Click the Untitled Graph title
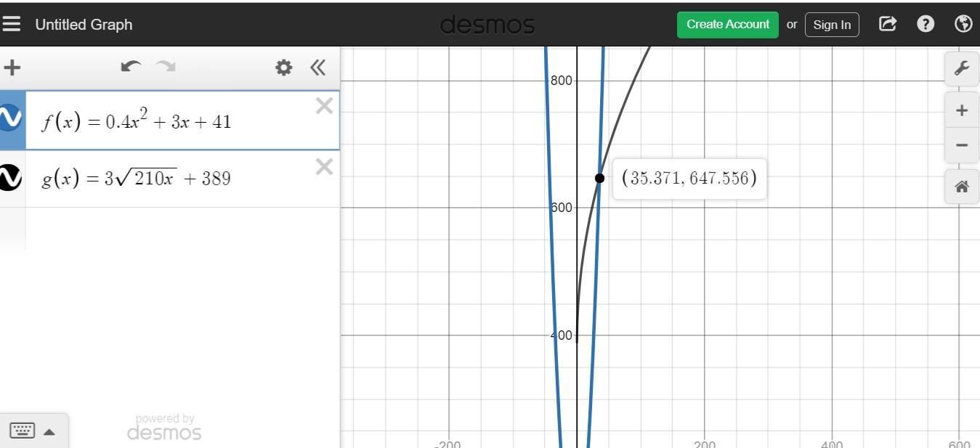Image resolution: width=980 pixels, height=448 pixels. click(84, 24)
